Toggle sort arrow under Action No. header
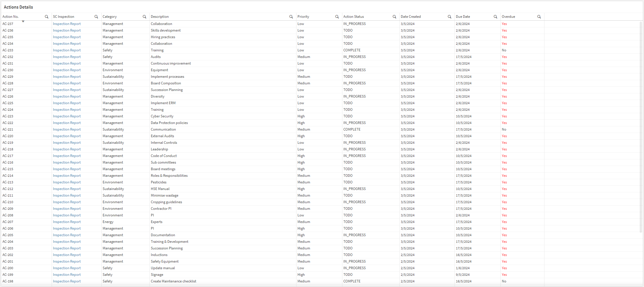 point(23,22)
